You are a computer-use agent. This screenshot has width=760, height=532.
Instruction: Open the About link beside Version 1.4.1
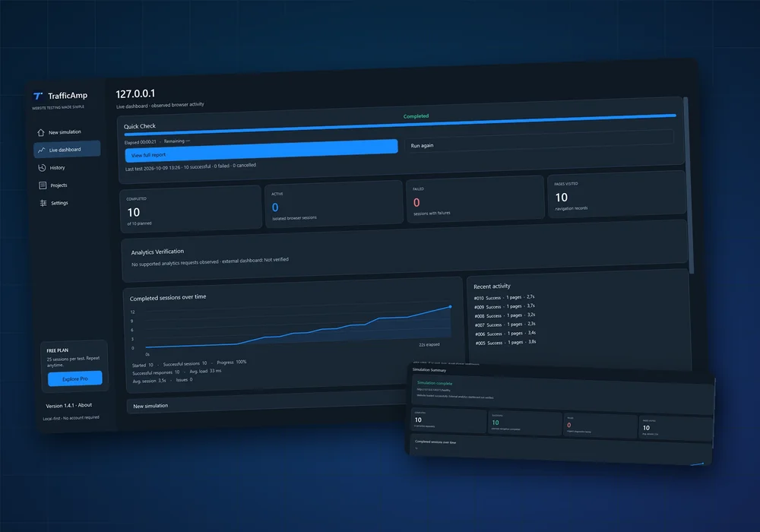[x=85, y=405]
